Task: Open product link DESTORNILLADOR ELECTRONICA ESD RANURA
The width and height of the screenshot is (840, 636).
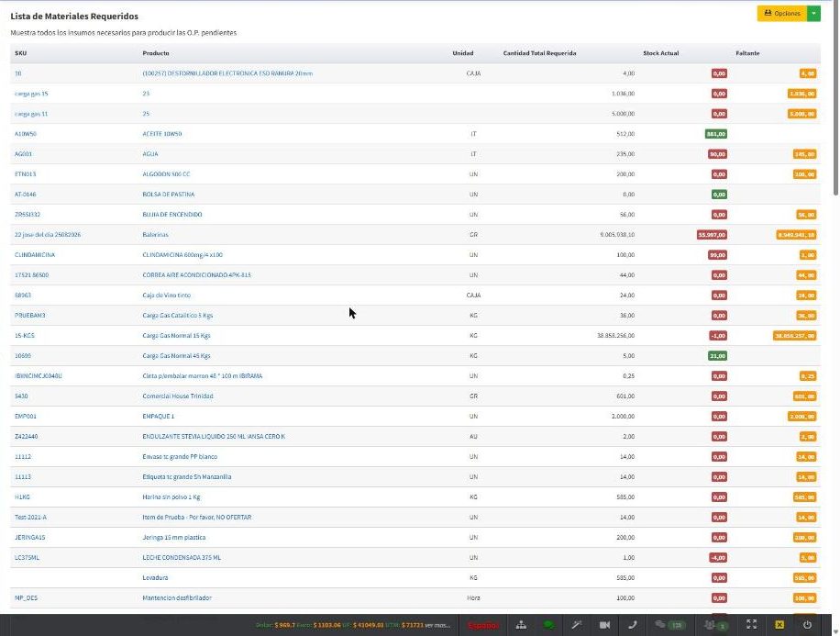Action: click(227, 73)
